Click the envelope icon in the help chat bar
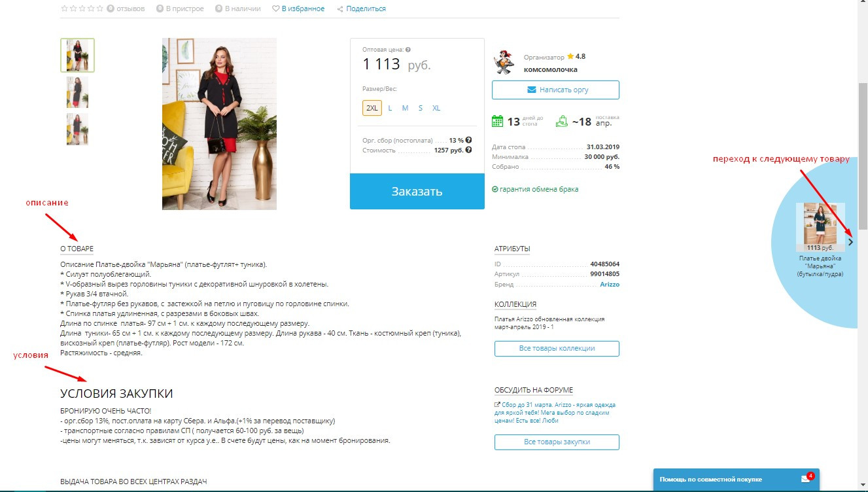868x492 pixels. pos(805,479)
